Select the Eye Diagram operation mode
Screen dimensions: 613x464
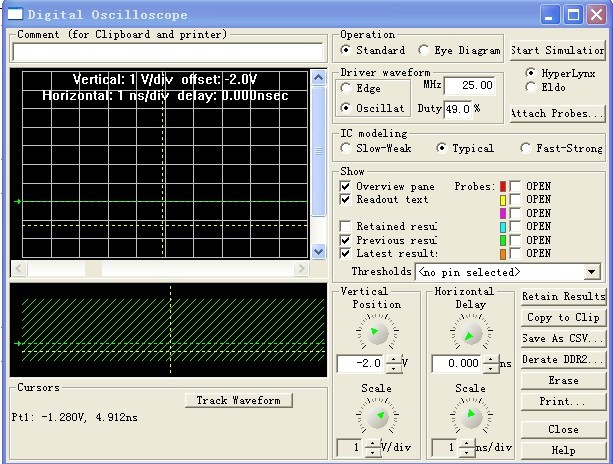coord(424,50)
